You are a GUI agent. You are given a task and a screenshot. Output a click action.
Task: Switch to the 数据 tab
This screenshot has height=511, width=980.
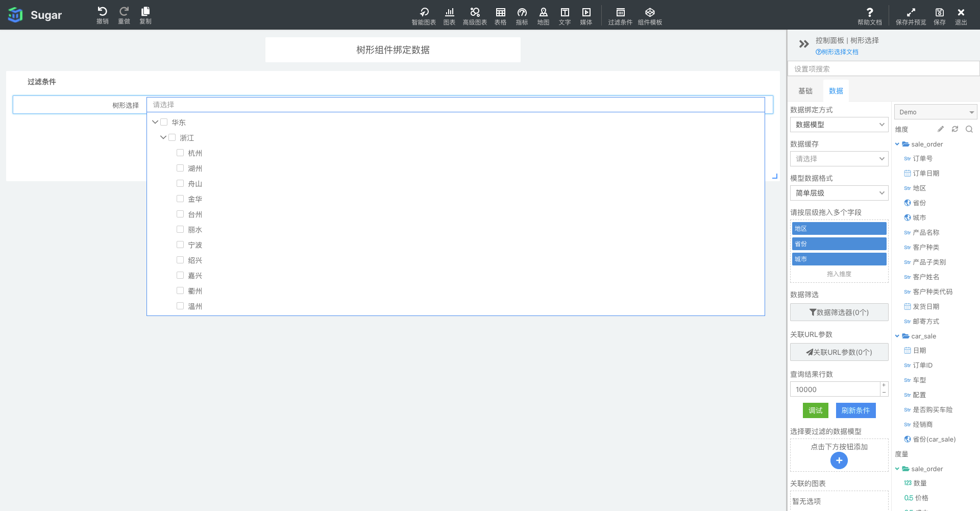pos(836,91)
